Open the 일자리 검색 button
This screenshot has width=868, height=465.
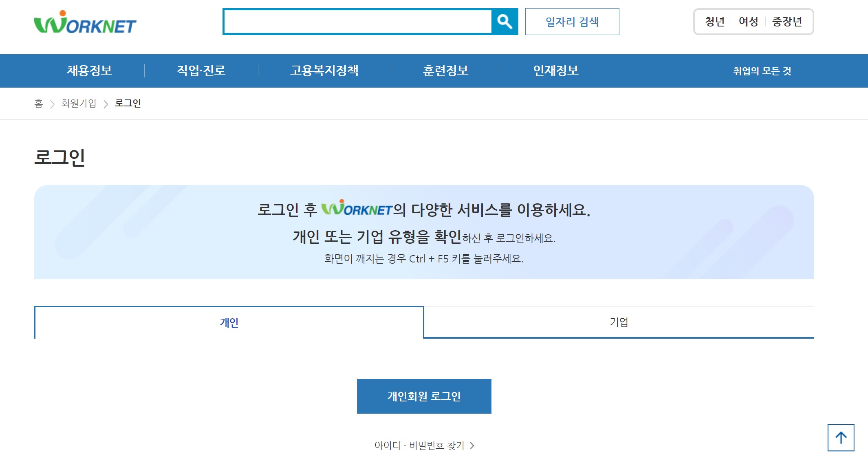tap(572, 22)
